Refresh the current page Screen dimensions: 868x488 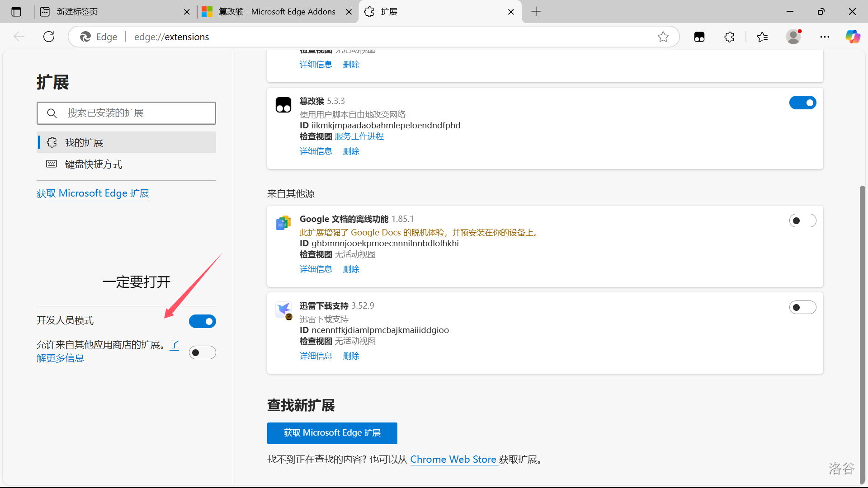point(49,37)
